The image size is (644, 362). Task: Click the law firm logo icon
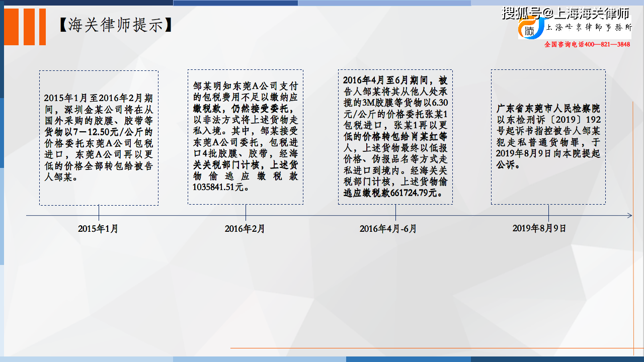coord(531,27)
